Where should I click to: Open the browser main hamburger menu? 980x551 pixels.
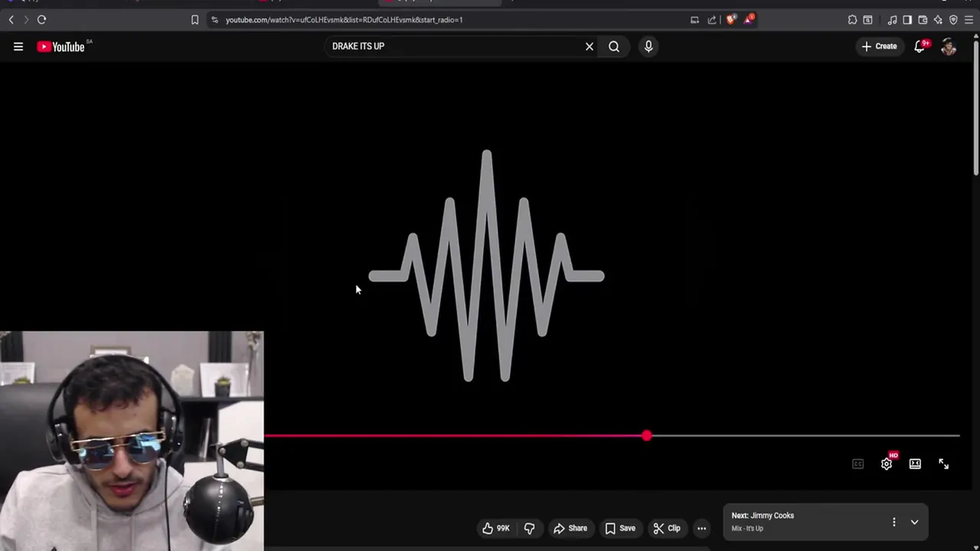(969, 20)
